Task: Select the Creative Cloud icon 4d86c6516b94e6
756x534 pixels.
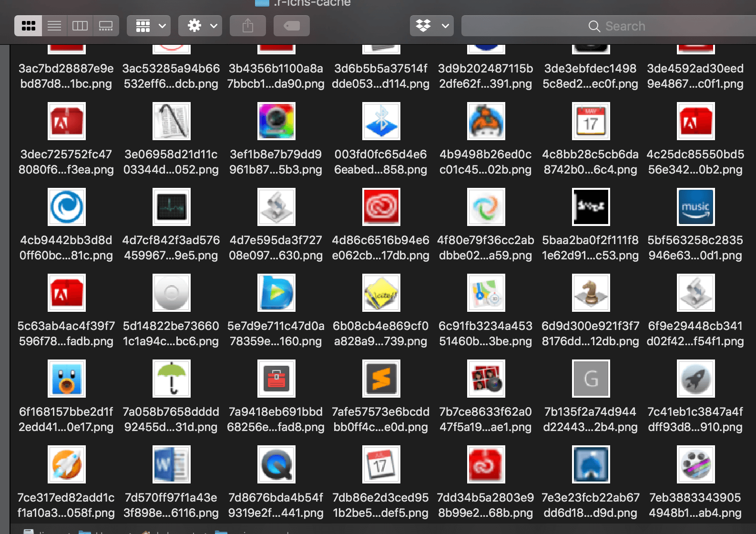Action: tap(381, 207)
